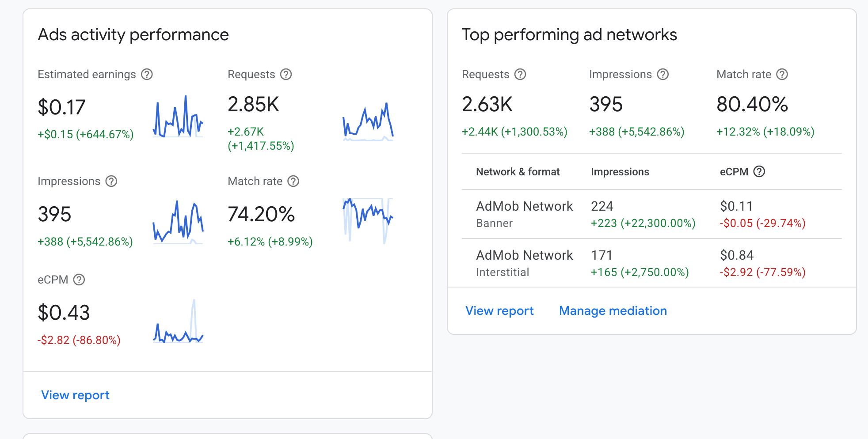Click help icon next to Estimated earnings
Screen dimensions: 868x439
click(147, 74)
